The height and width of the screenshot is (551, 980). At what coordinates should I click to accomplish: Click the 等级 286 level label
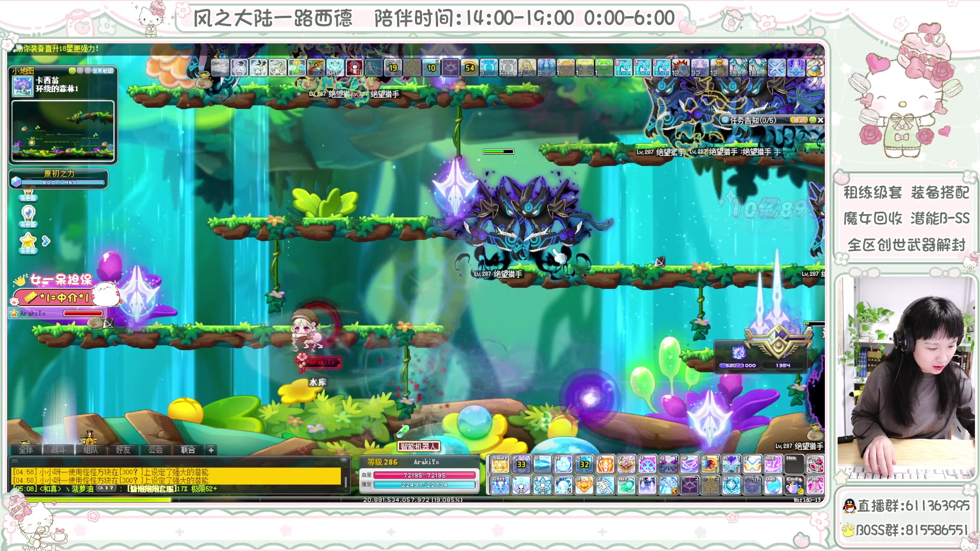click(382, 462)
